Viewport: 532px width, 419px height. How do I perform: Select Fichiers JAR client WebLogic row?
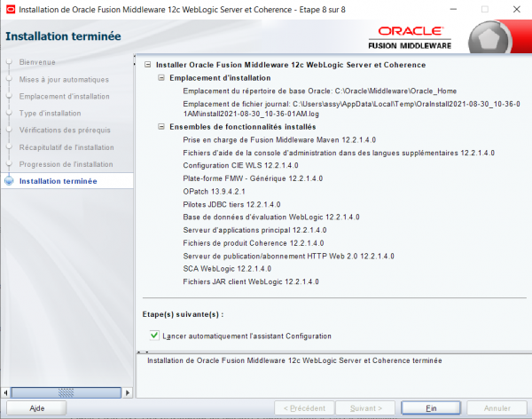point(251,281)
